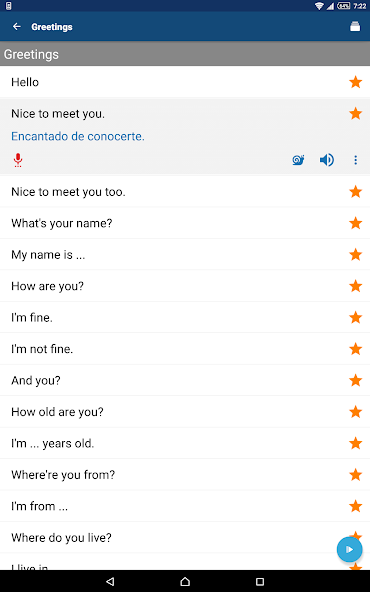Tap the Encantado de conocerte. translation
370x592 pixels.
point(78,136)
